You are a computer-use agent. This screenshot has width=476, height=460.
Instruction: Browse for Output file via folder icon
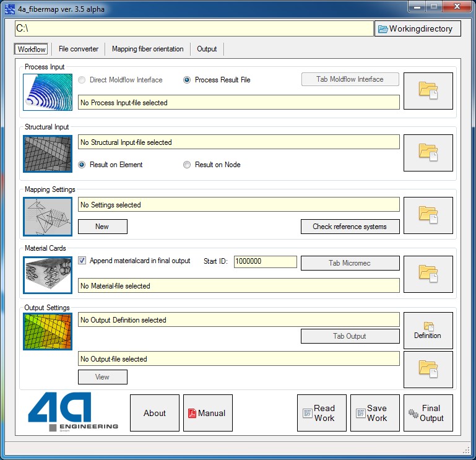click(x=428, y=369)
